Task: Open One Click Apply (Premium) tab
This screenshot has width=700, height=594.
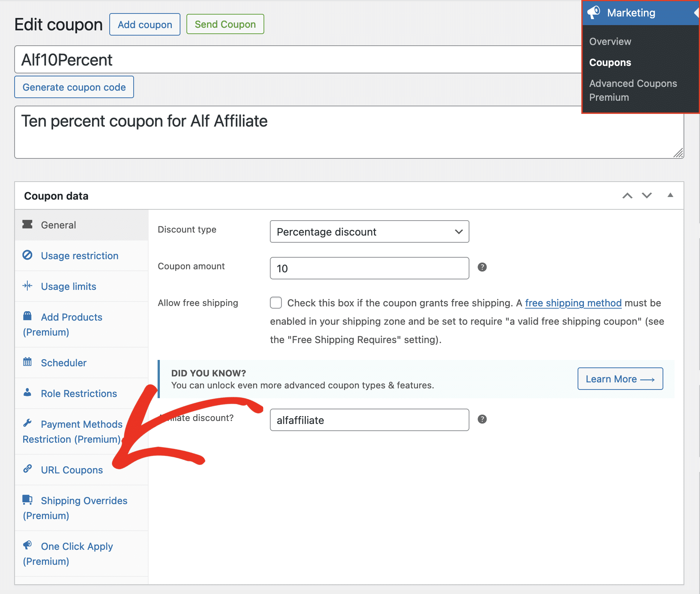Action: click(82, 554)
